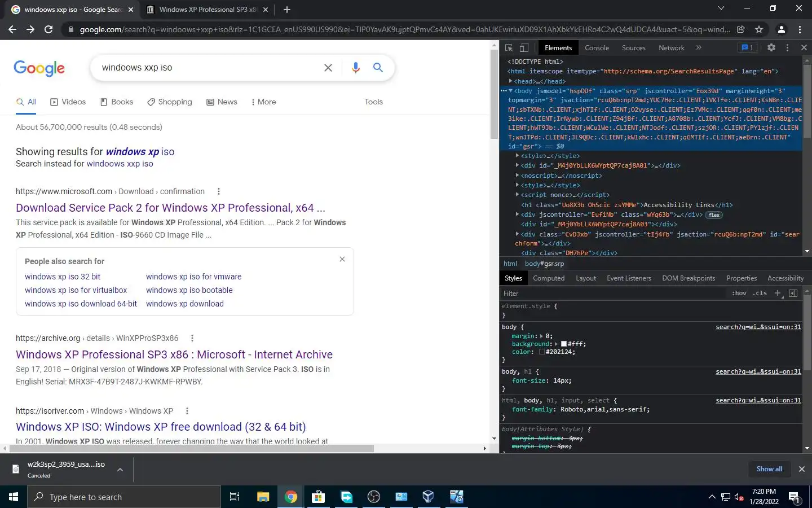The height and width of the screenshot is (508, 812).
Task: Click the Google logo
Action: (39, 68)
